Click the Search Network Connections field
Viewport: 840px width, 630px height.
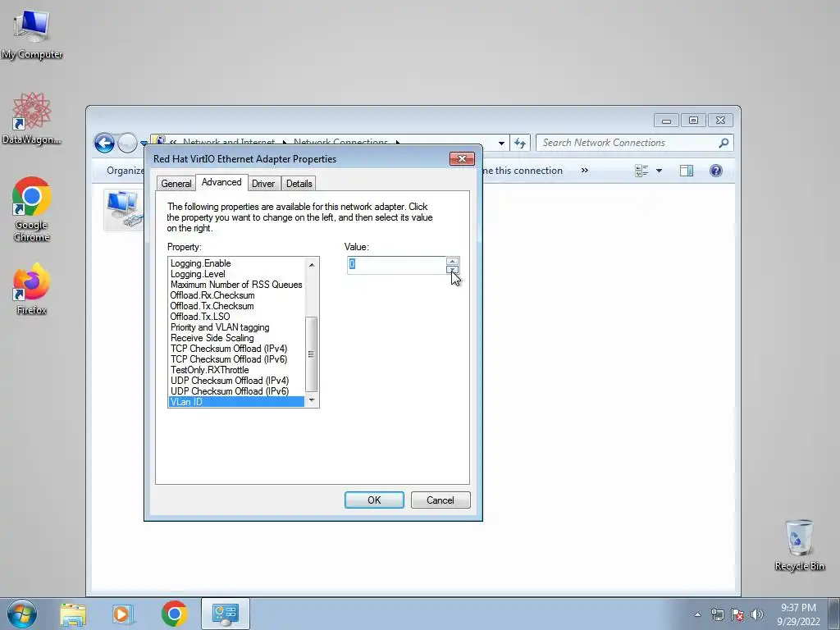click(629, 143)
